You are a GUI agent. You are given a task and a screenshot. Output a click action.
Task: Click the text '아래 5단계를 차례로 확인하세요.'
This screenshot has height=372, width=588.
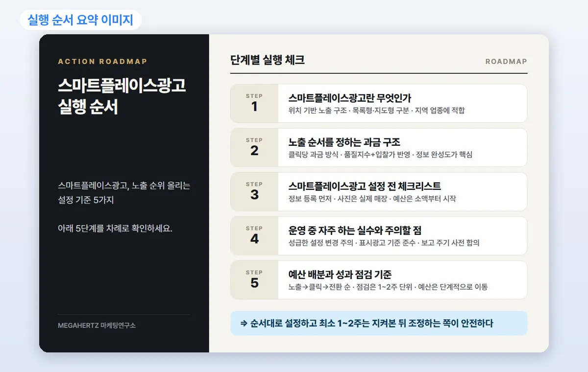click(115, 229)
